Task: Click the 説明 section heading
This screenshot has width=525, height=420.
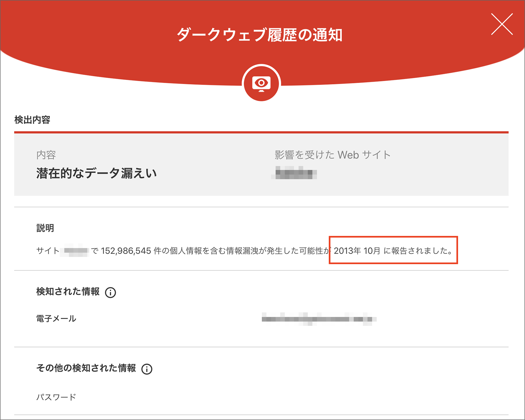Action: (45, 227)
